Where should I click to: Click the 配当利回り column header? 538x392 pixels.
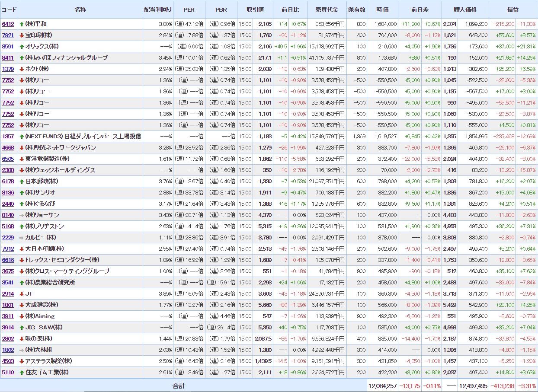[x=158, y=10]
